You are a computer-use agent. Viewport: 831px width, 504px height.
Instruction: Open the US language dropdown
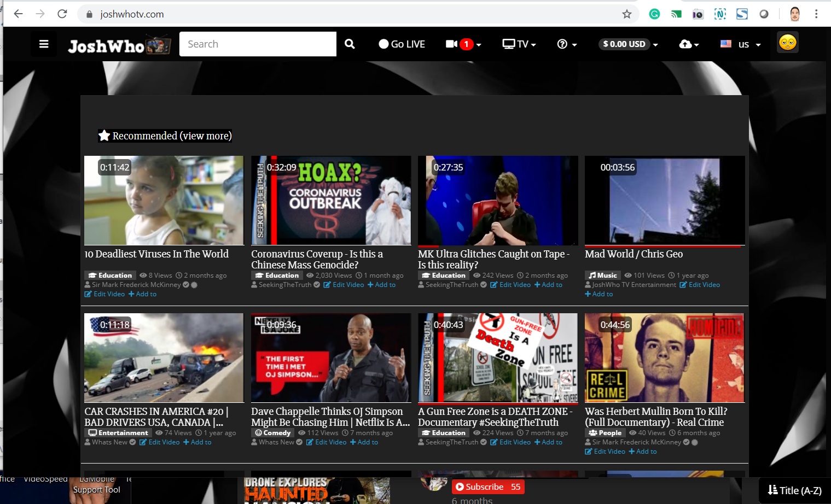point(741,44)
